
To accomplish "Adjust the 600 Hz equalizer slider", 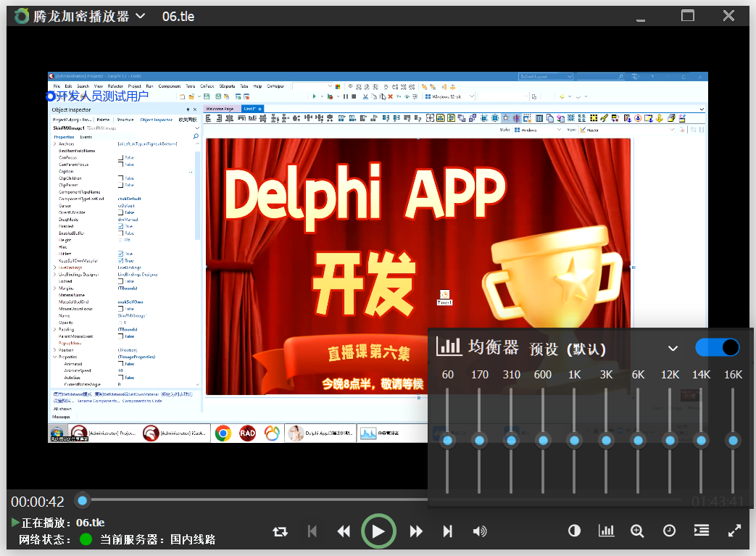I will 543,440.
